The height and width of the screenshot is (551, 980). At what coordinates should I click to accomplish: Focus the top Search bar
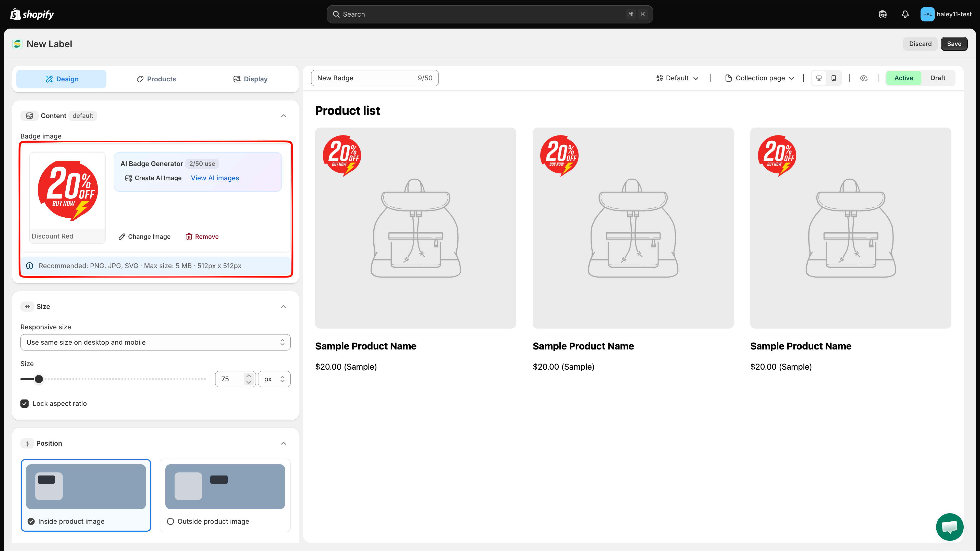click(490, 14)
